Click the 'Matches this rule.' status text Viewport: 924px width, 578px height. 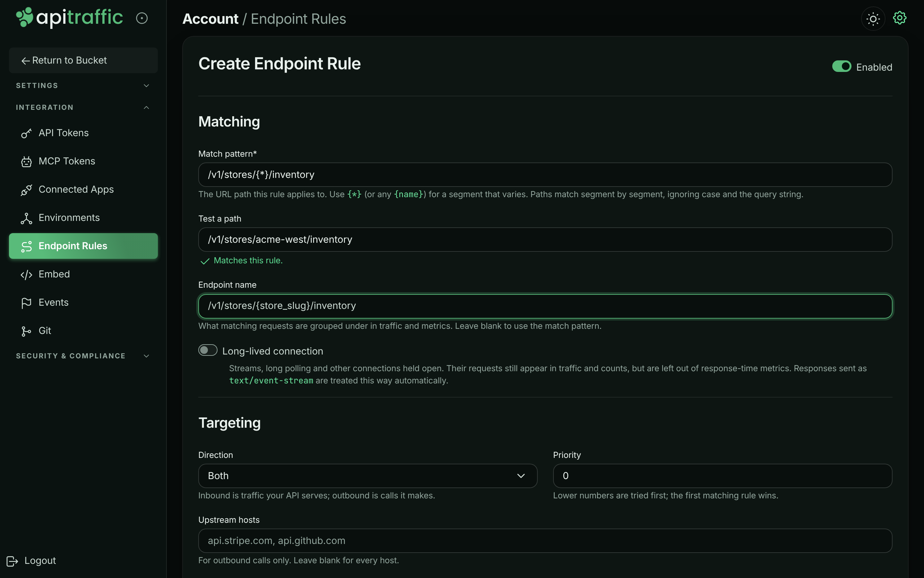tap(248, 261)
